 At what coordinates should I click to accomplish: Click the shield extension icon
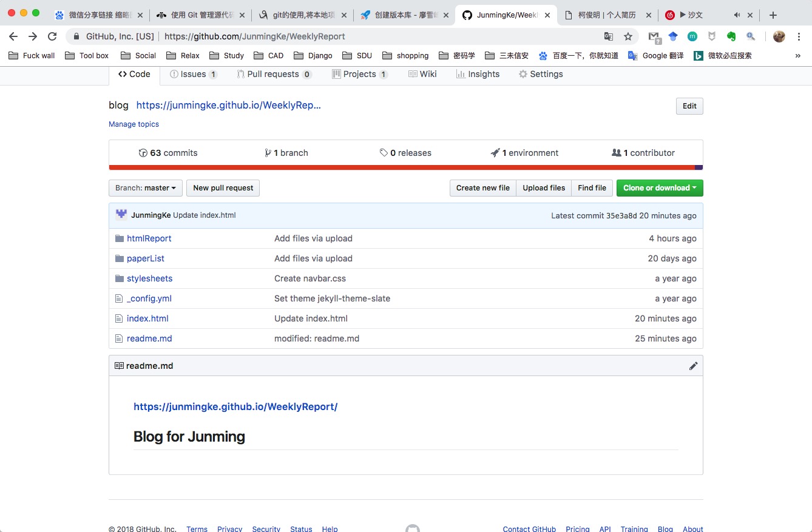[x=712, y=36]
